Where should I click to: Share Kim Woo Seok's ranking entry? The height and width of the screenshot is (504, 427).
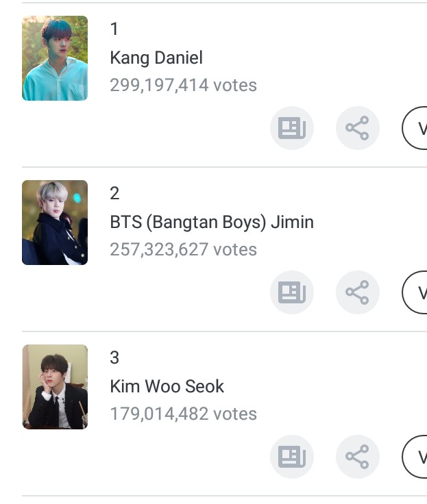[357, 457]
